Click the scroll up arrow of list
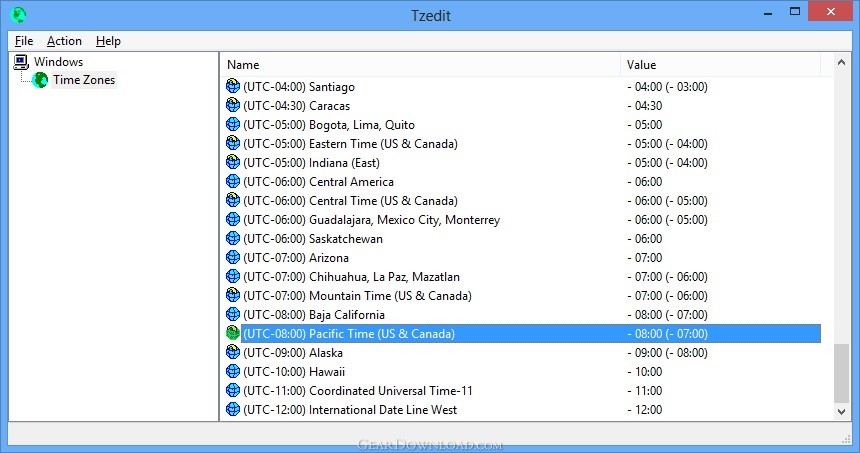 tap(841, 63)
